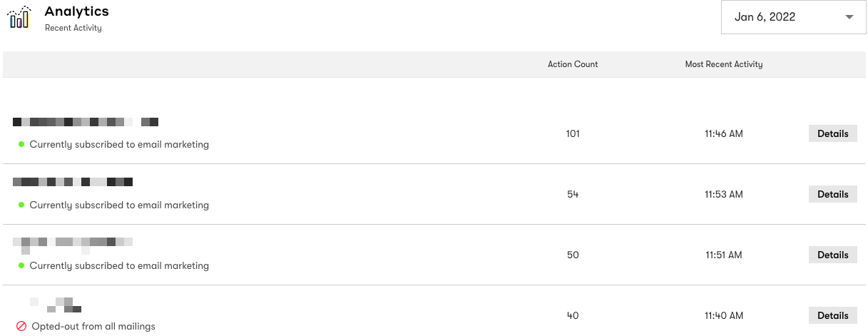This screenshot has height=336, width=868.
Task: Select the third contact's blurred name
Action: (73, 244)
